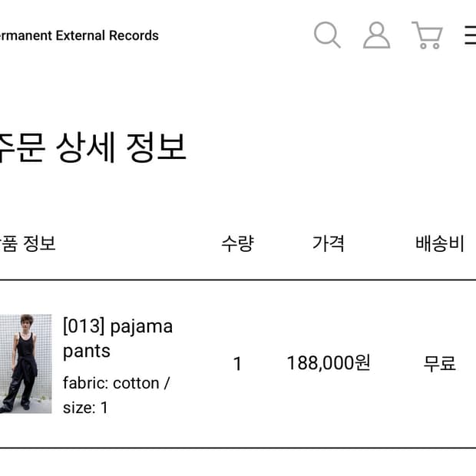Click the pajama pants product thumbnail
This screenshot has height=476, width=476.
click(25, 364)
